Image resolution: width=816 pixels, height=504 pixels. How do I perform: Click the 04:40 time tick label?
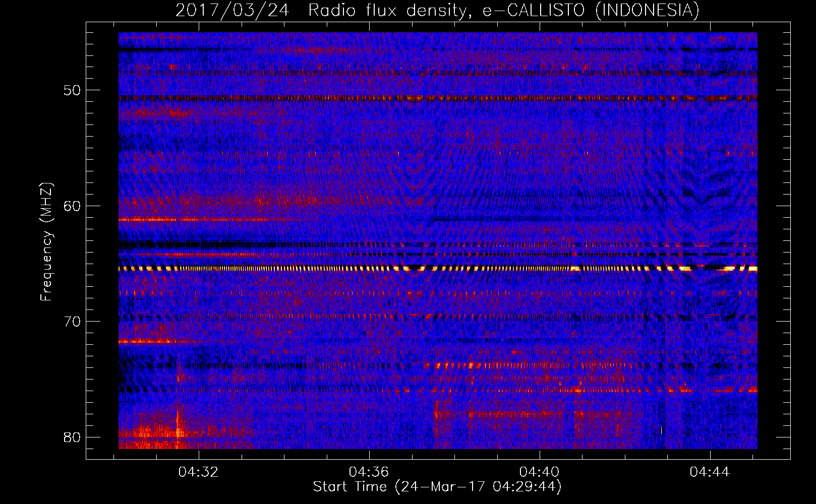coord(540,472)
